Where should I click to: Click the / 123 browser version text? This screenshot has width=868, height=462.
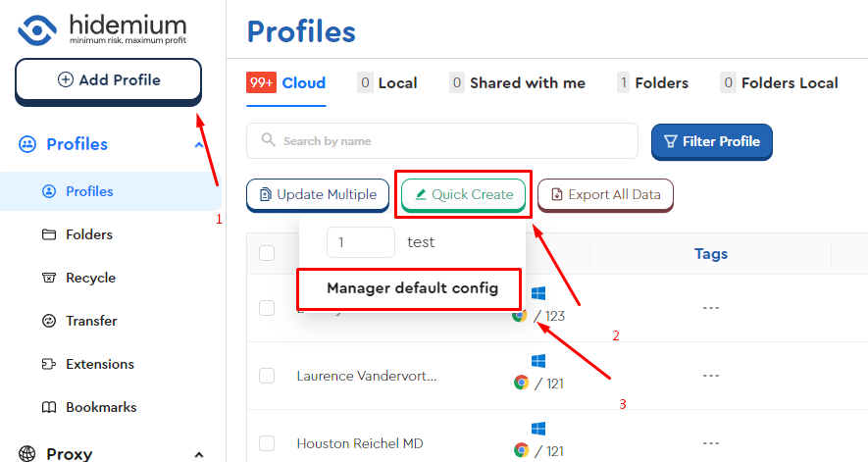(549, 316)
